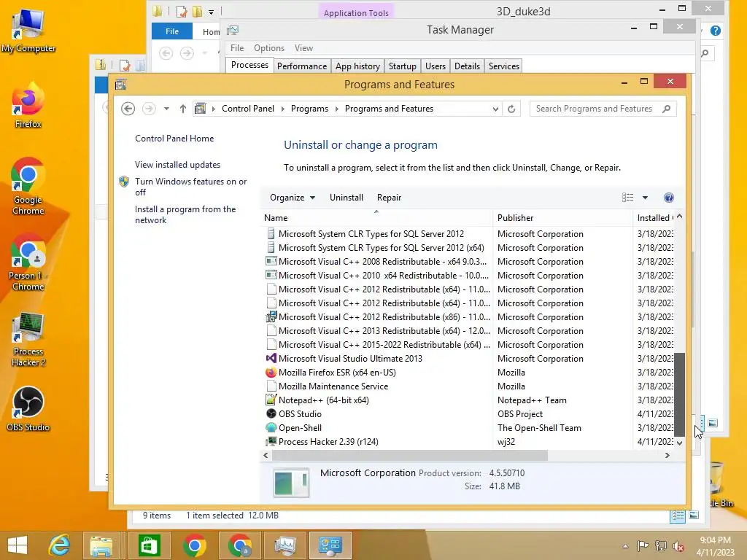The height and width of the screenshot is (560, 747).
Task: Select the OBS Studio program icon in list
Action: (x=271, y=414)
